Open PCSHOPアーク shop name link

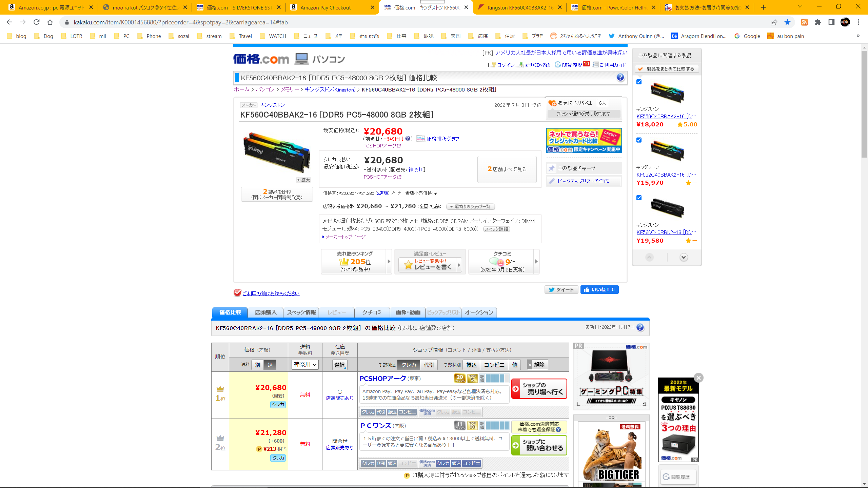(x=382, y=378)
